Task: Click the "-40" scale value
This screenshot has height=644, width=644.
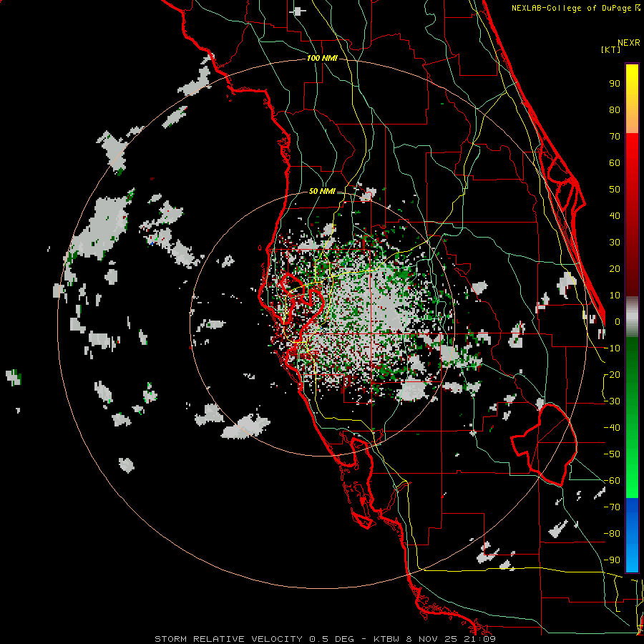Action: pos(612,428)
